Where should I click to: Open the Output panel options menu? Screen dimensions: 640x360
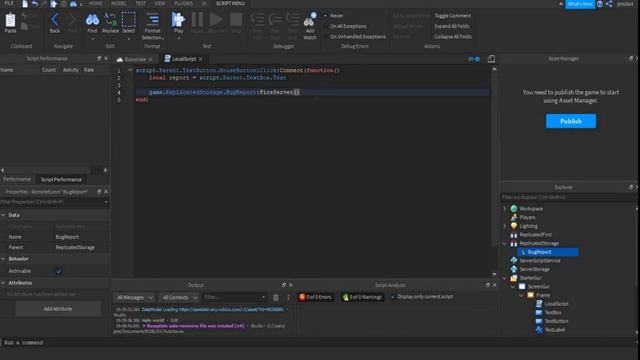288,298
